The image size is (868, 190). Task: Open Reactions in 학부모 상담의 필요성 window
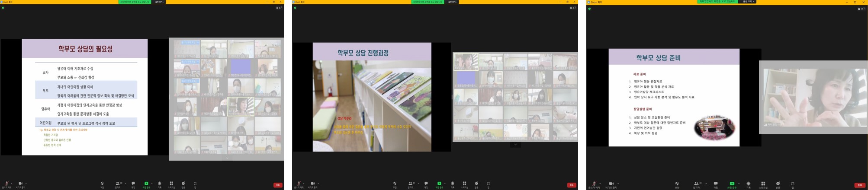pos(183,184)
